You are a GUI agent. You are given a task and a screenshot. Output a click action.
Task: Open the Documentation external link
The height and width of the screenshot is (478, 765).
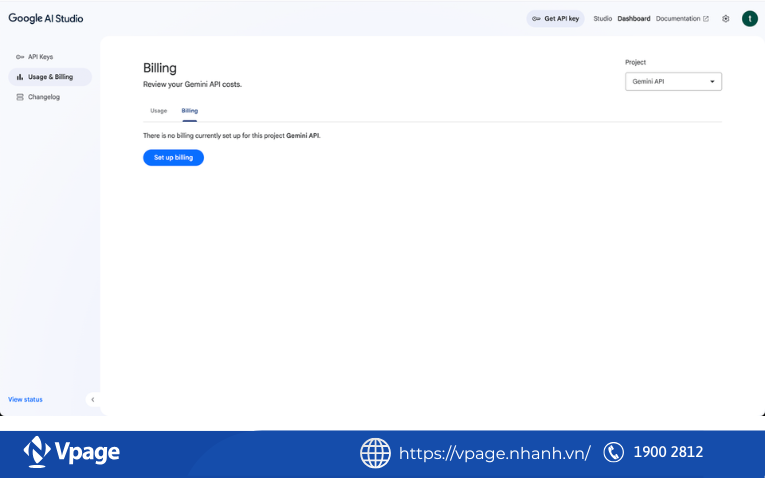click(x=682, y=19)
